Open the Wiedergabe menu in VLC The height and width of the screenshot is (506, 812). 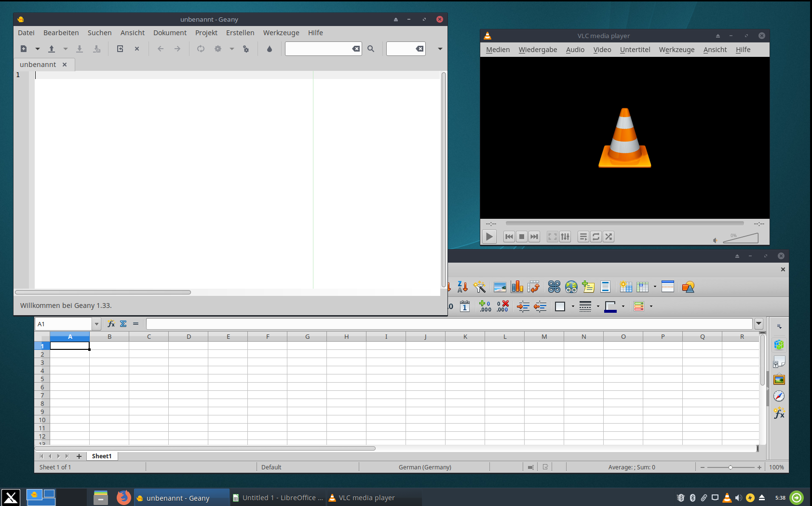point(538,50)
